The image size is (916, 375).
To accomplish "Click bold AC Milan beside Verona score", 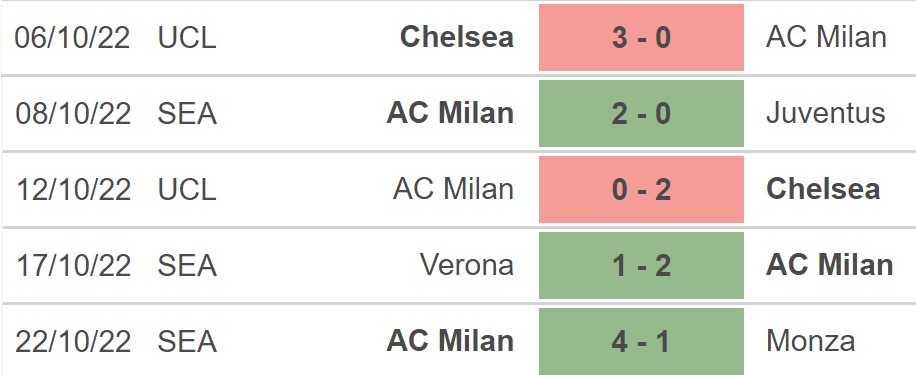I will [830, 265].
